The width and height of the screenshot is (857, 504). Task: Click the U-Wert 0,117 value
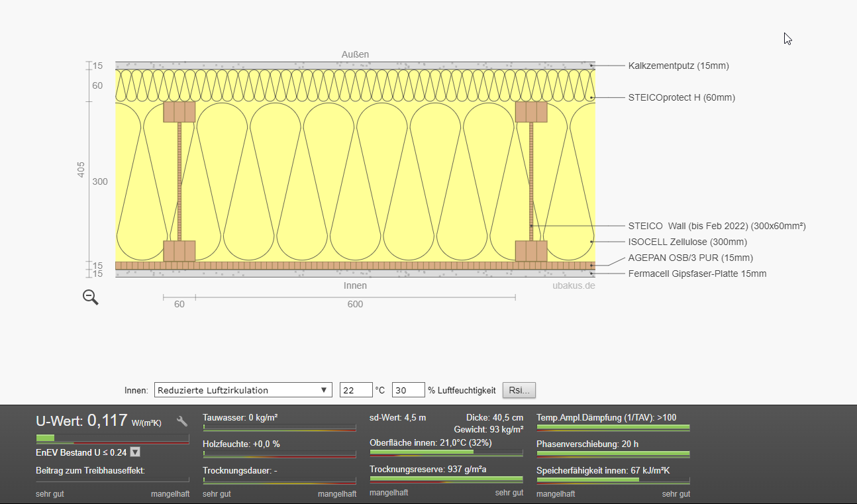point(107,421)
